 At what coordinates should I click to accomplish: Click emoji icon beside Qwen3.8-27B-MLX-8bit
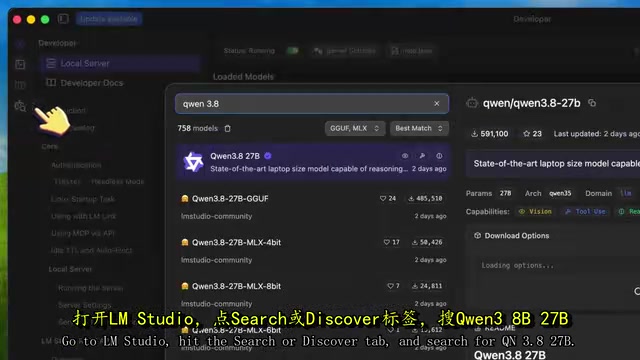click(x=185, y=286)
